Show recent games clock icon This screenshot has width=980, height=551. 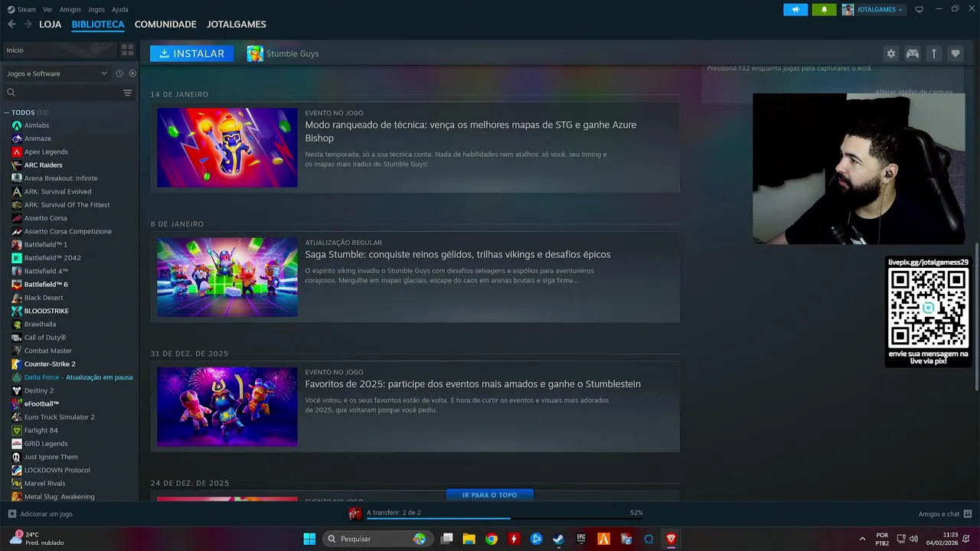pos(119,73)
